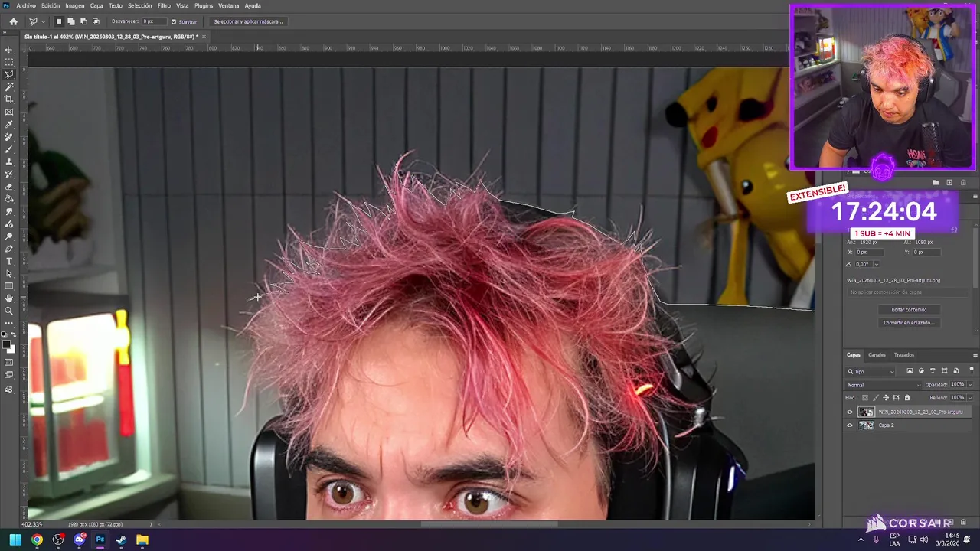Select the Magic Wand tool
Viewport: 980px width, 551px height.
point(9,87)
